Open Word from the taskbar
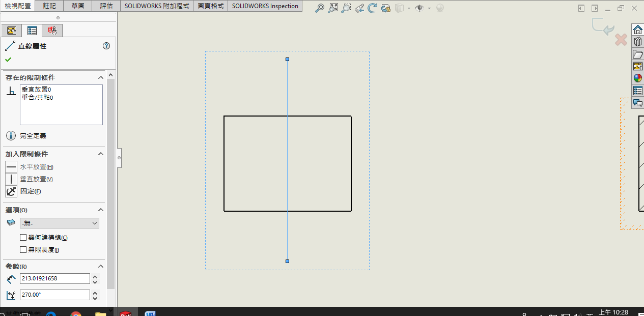644x316 pixels. click(x=150, y=313)
